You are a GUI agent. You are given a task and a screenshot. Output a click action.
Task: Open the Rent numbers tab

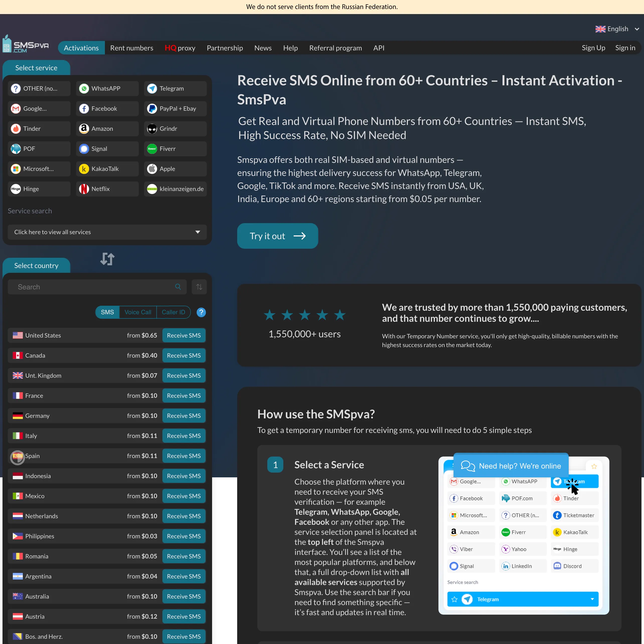[x=132, y=48]
